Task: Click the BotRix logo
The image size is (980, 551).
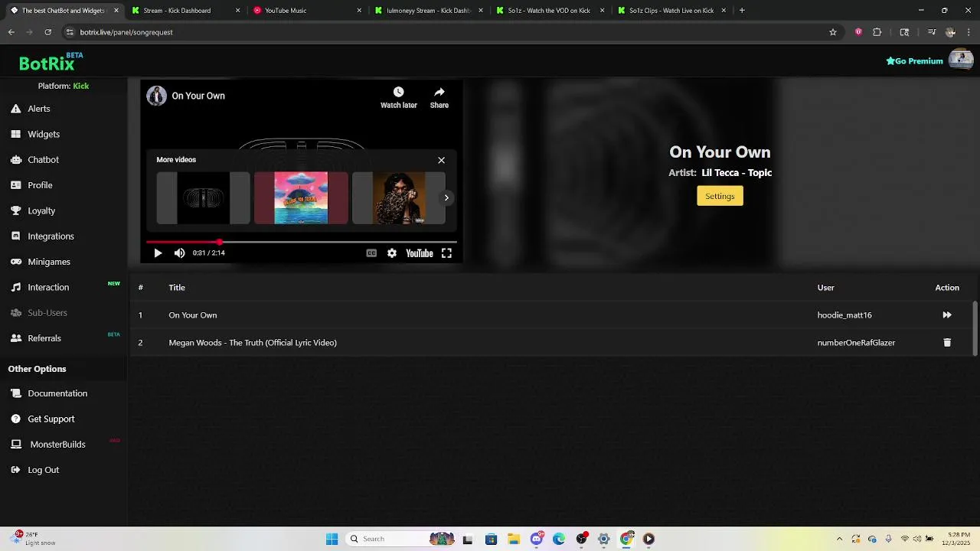Action: click(51, 62)
